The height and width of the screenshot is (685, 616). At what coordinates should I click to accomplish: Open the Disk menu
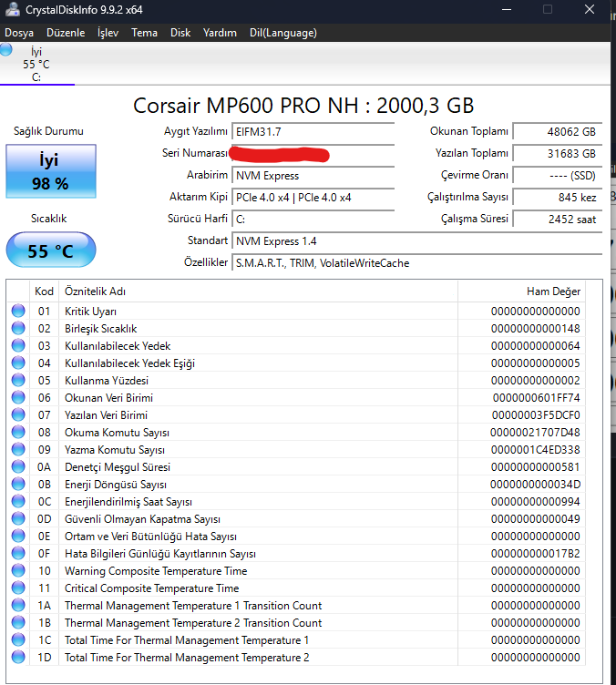[x=180, y=33]
